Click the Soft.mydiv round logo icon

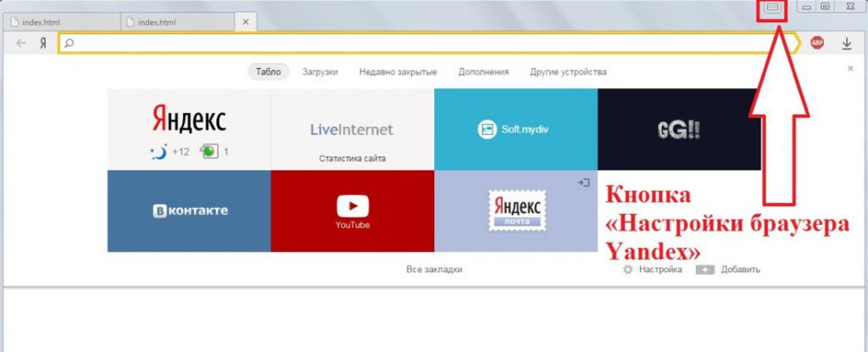[x=487, y=129]
